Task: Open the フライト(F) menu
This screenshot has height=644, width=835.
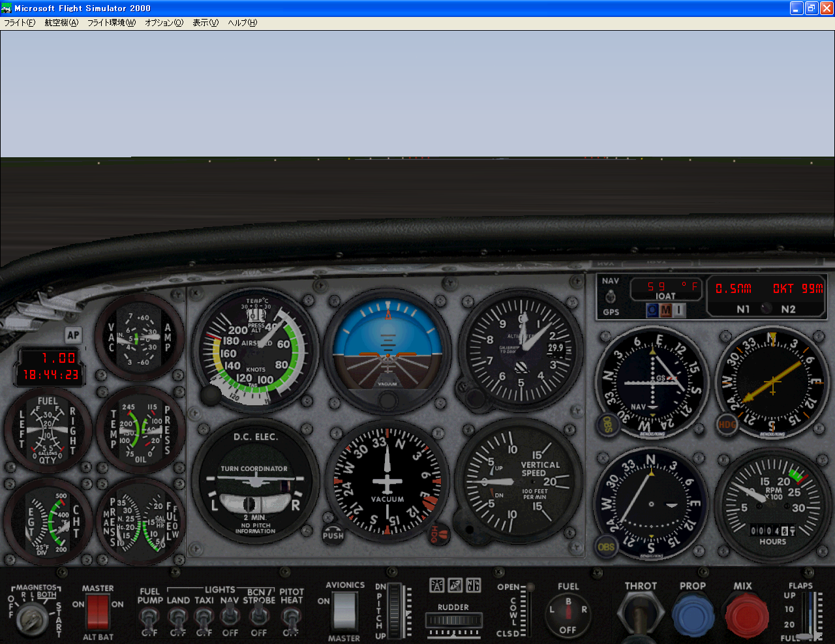Action: [20, 23]
